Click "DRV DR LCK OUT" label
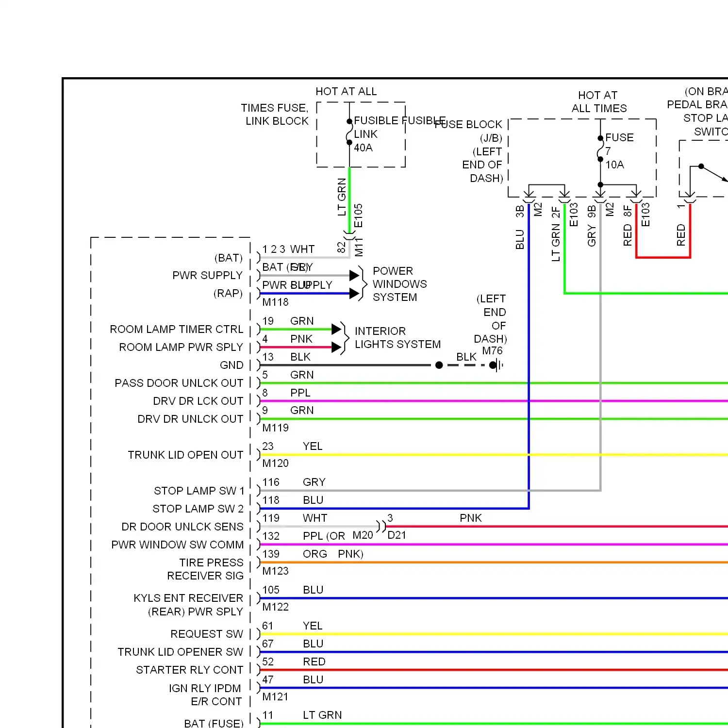 coord(198,401)
